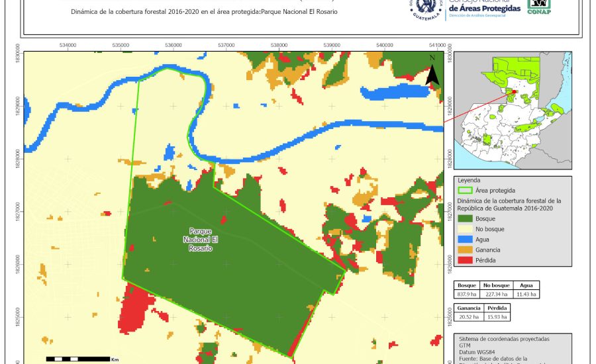Click the Guatemala government seal emblem

pos(428,9)
